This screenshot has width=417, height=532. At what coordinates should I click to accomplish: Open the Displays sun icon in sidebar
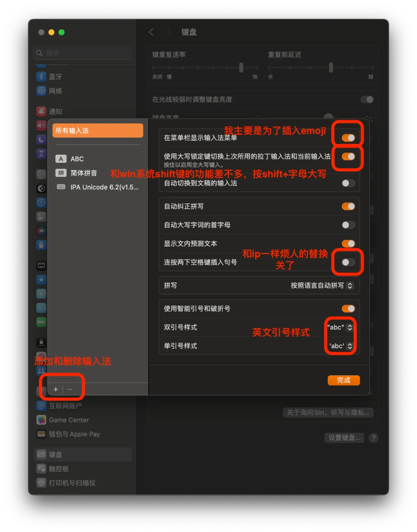point(41,280)
